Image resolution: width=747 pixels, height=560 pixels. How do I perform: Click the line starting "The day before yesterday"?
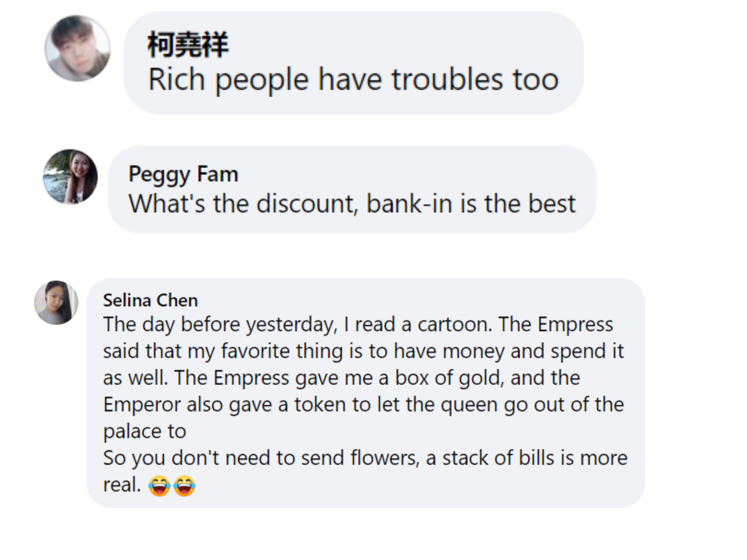point(358,324)
